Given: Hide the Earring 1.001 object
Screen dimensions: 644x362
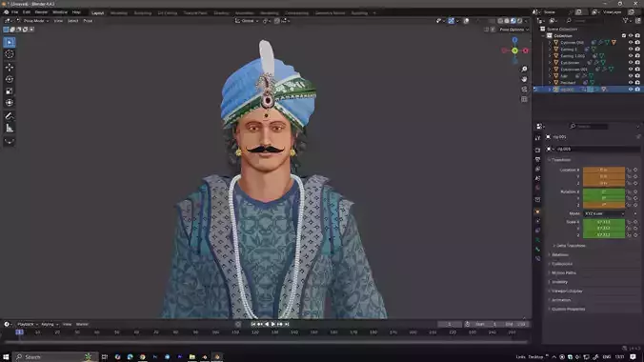Looking at the screenshot, I should tap(631, 56).
